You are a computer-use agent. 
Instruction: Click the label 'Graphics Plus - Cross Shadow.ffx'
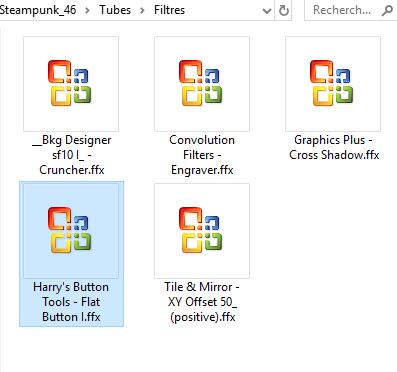[334, 147]
